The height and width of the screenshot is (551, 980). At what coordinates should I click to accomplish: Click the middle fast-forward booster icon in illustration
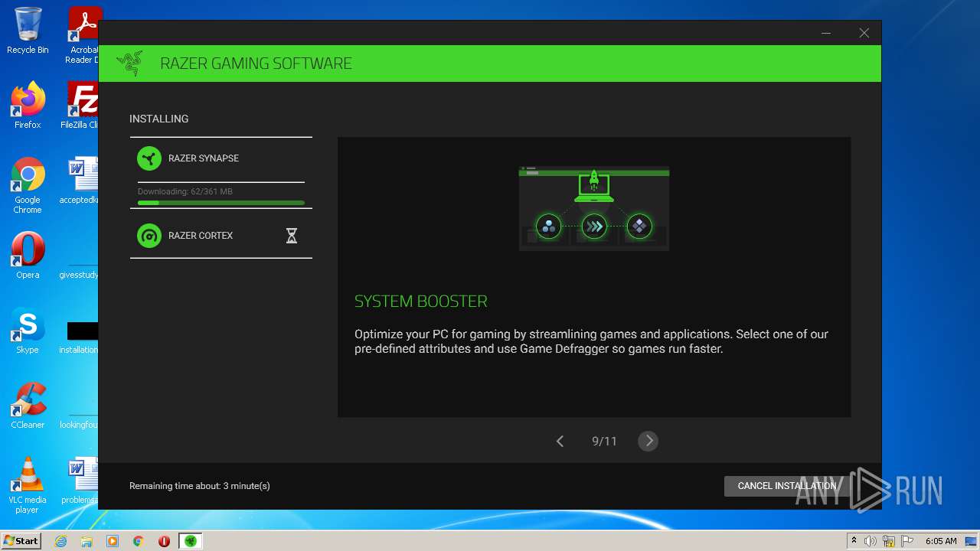pyautogui.click(x=594, y=226)
